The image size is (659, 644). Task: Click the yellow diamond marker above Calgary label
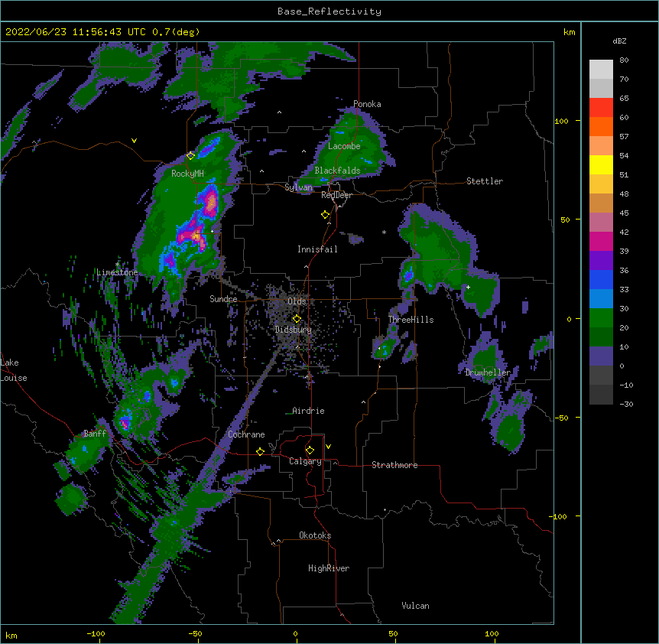[x=310, y=450]
